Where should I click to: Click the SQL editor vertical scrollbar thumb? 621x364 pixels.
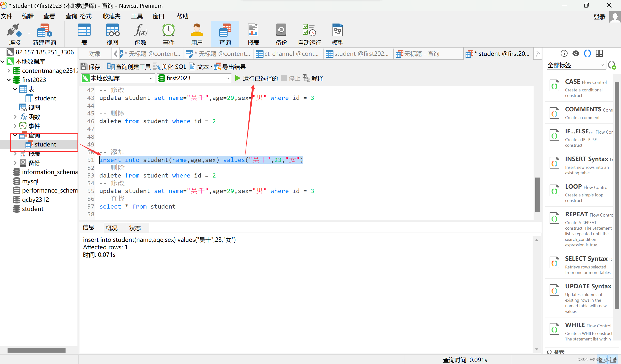point(537,194)
